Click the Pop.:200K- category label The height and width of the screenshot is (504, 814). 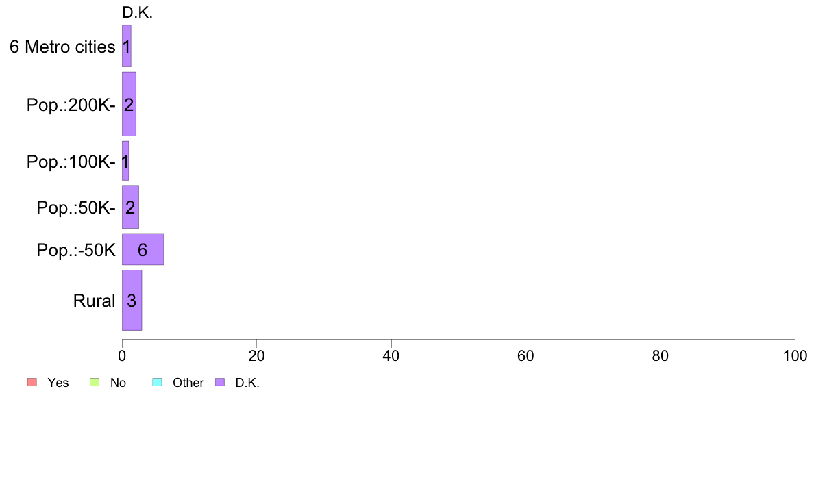pyautogui.click(x=71, y=105)
